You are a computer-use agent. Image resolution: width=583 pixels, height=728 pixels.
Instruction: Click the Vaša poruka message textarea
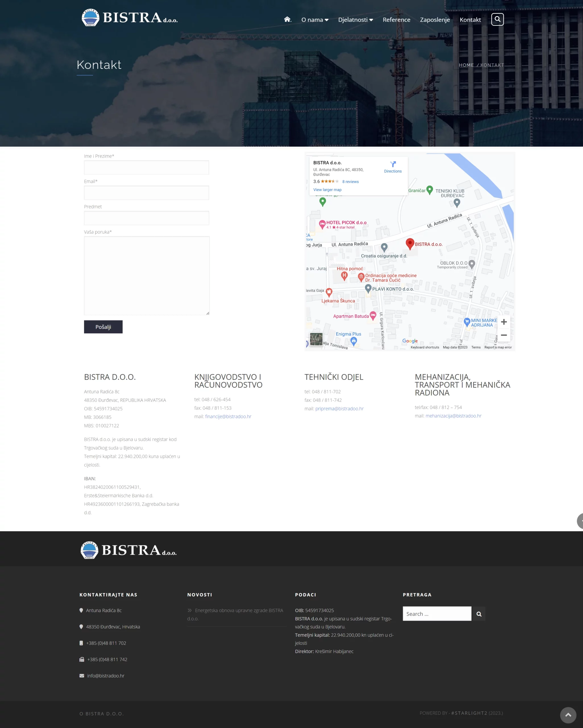click(146, 276)
